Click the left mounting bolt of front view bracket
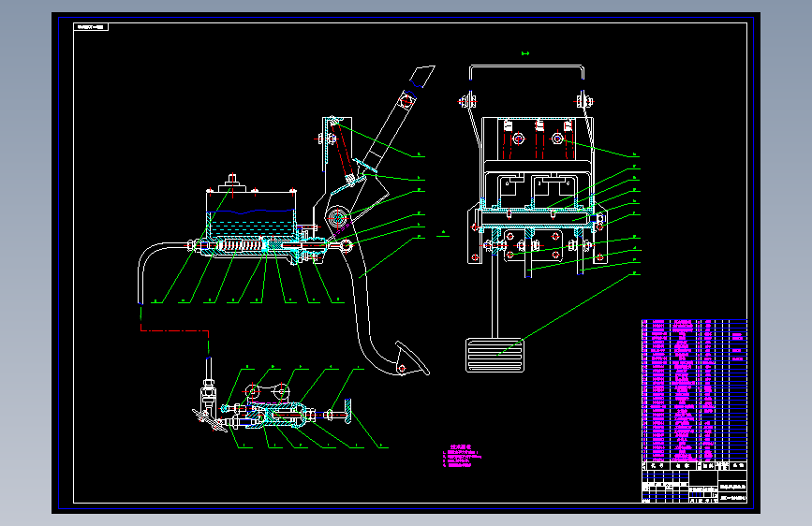 pos(468,101)
